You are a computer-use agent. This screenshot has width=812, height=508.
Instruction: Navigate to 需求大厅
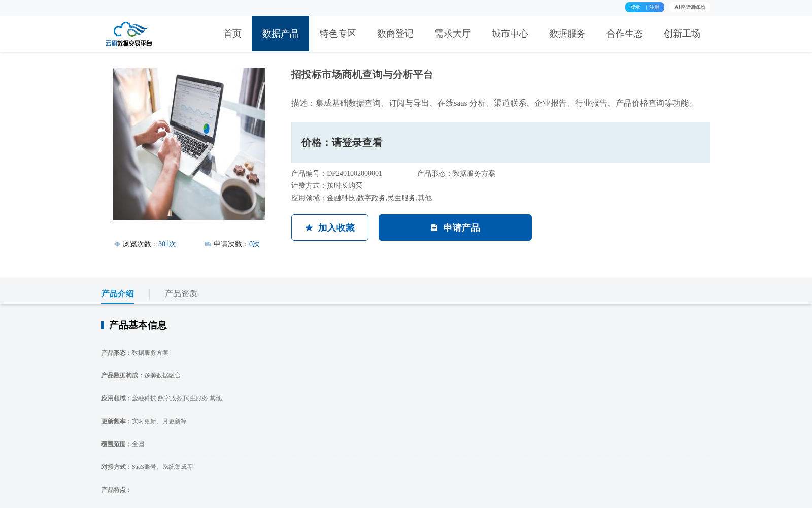(x=453, y=34)
